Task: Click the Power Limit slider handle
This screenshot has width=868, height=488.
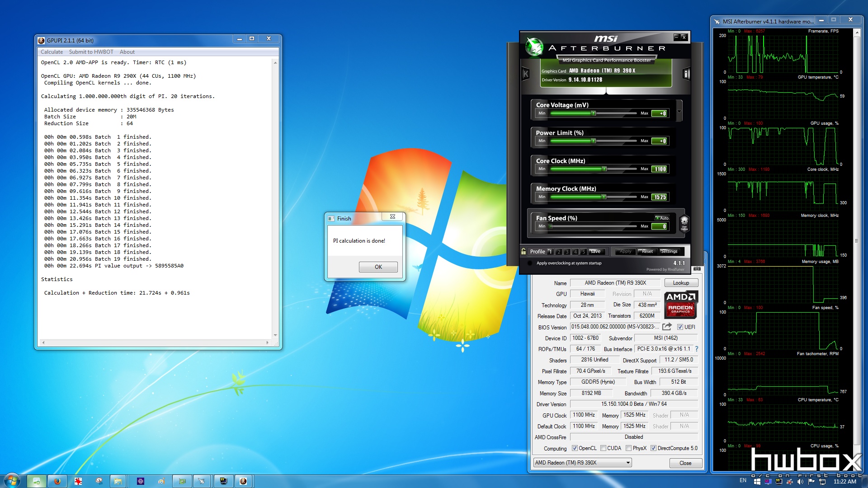Action: point(594,141)
